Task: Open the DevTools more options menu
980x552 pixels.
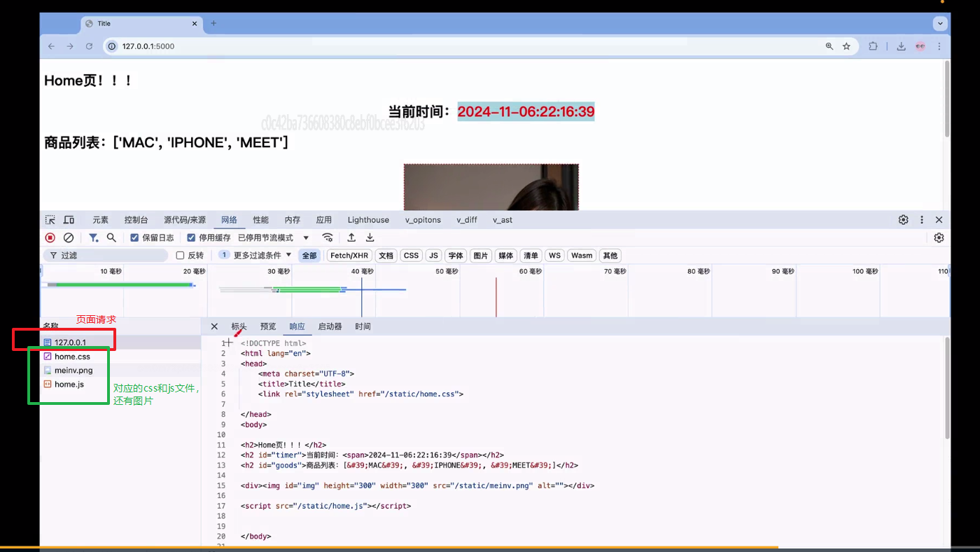Action: 922,220
